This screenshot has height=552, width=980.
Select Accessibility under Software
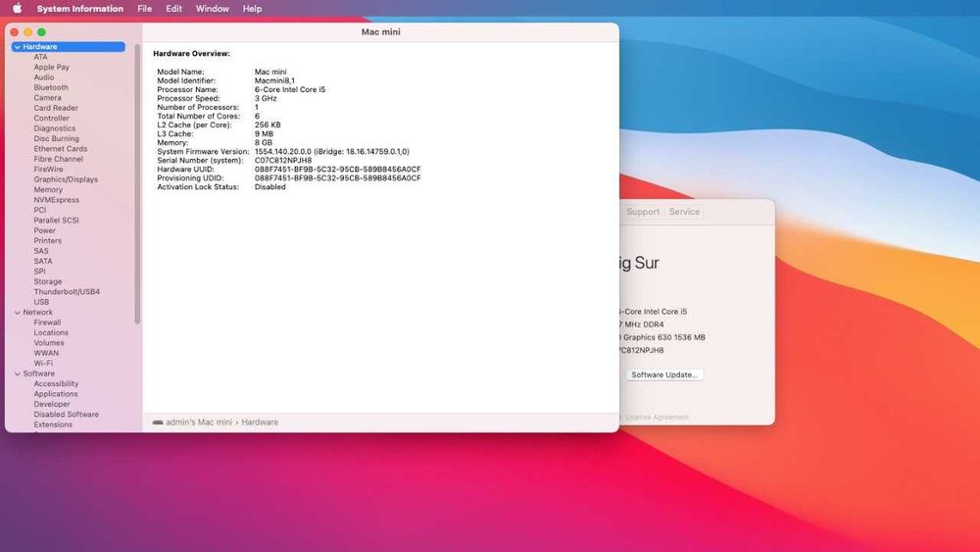56,383
